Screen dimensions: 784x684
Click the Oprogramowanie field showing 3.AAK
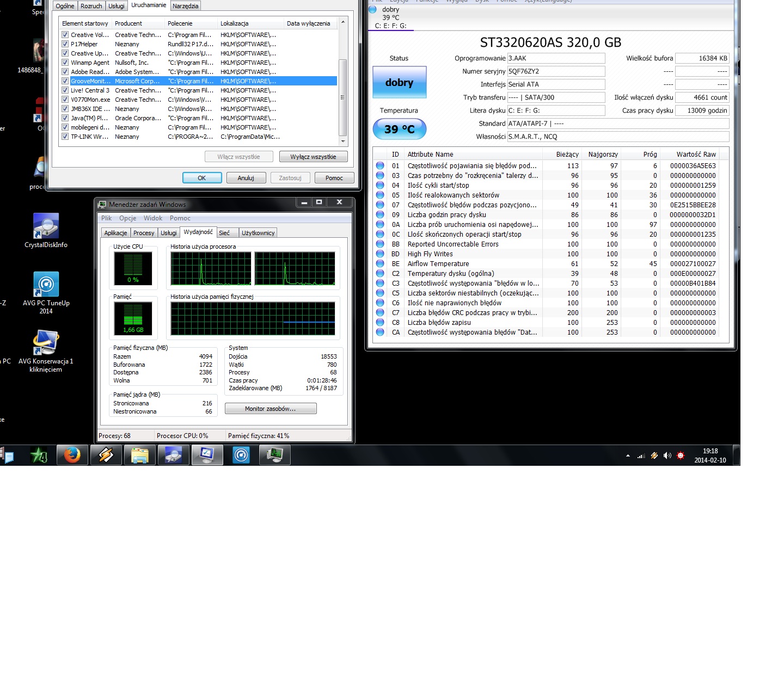tap(556, 58)
